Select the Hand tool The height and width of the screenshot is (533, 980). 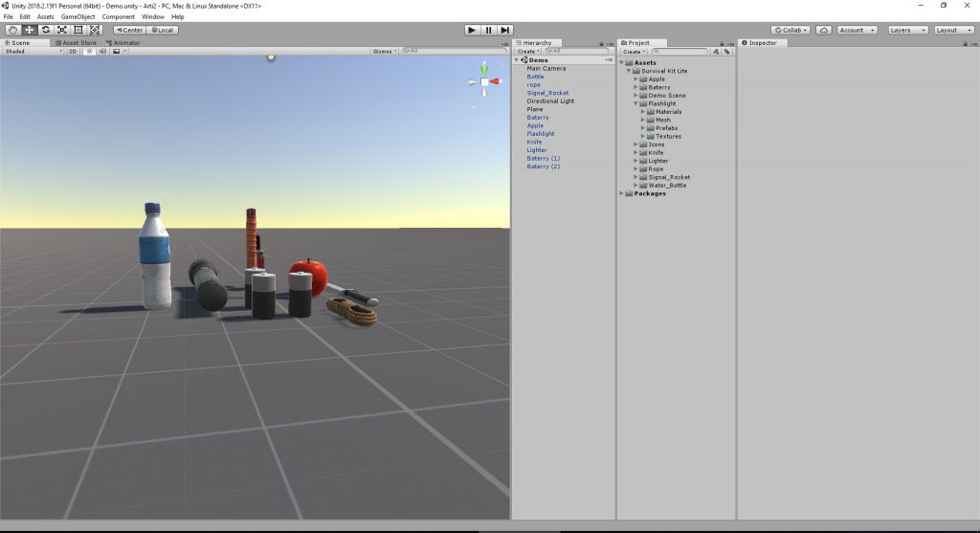(x=12, y=30)
